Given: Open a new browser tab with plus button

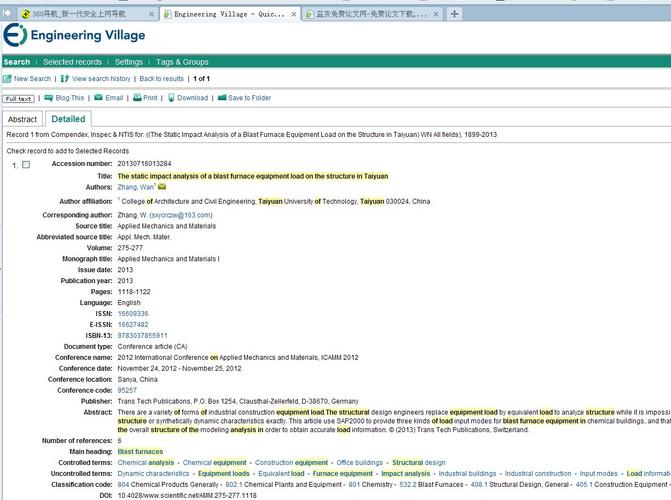Looking at the screenshot, I should [x=454, y=14].
